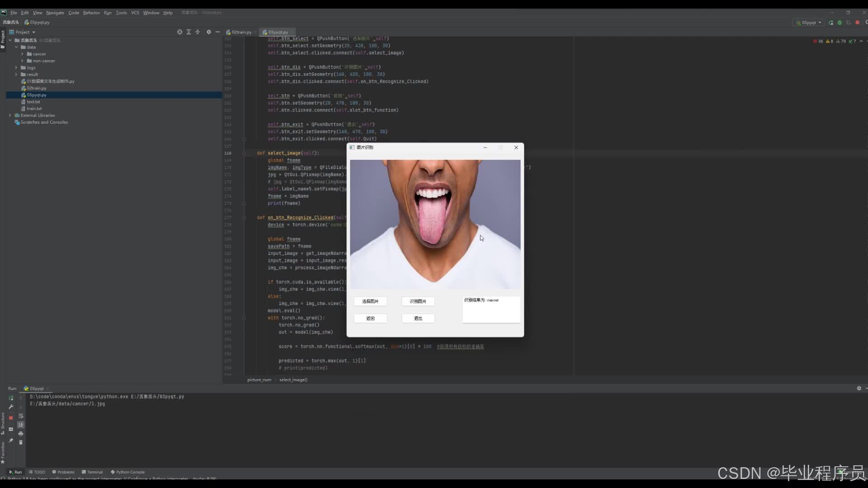Hide the Project panel with minus icon
868x488 pixels.
point(217,32)
